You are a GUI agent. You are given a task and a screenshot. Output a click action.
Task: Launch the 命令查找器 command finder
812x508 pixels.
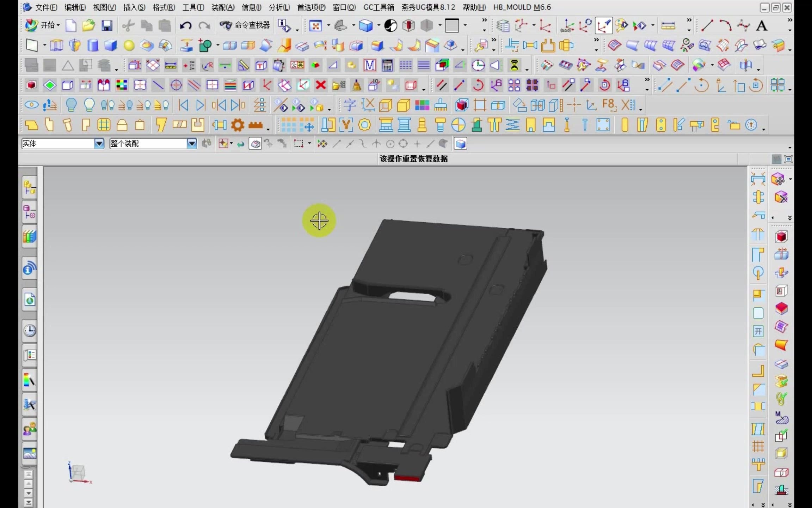(245, 25)
